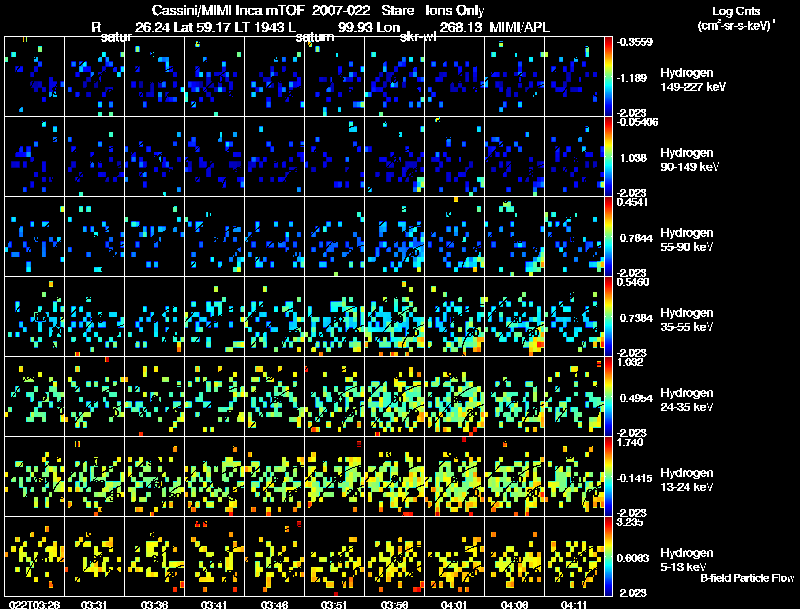
Task: Click the '03:56' time axis label
Action: pos(394,605)
